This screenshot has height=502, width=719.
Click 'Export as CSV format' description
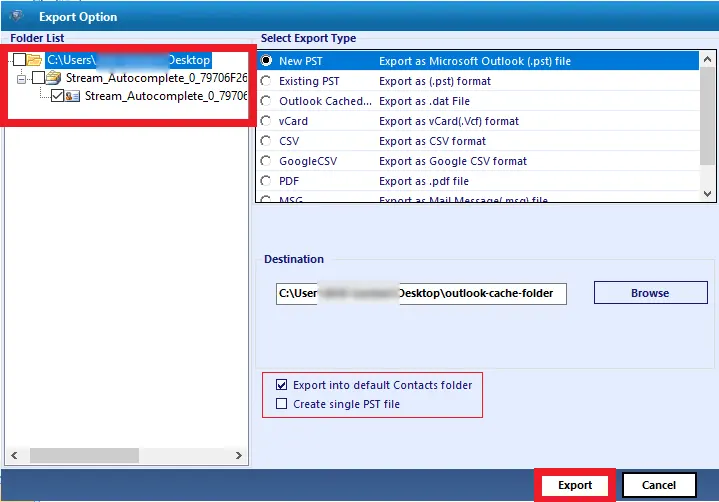[x=432, y=141]
